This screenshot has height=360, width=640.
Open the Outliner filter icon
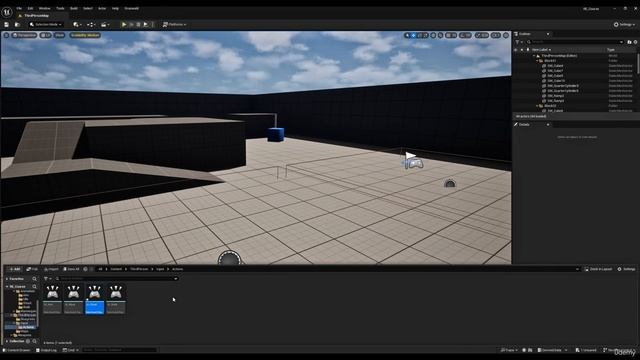(x=518, y=42)
